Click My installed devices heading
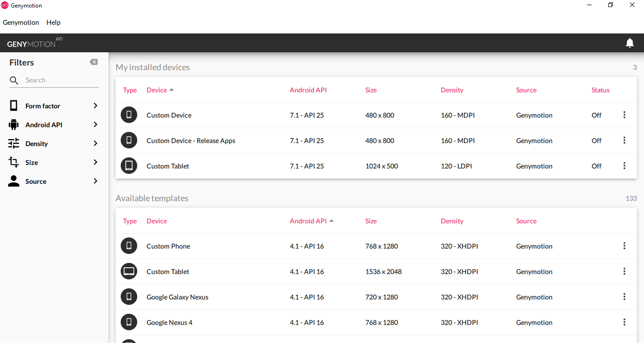 153,67
